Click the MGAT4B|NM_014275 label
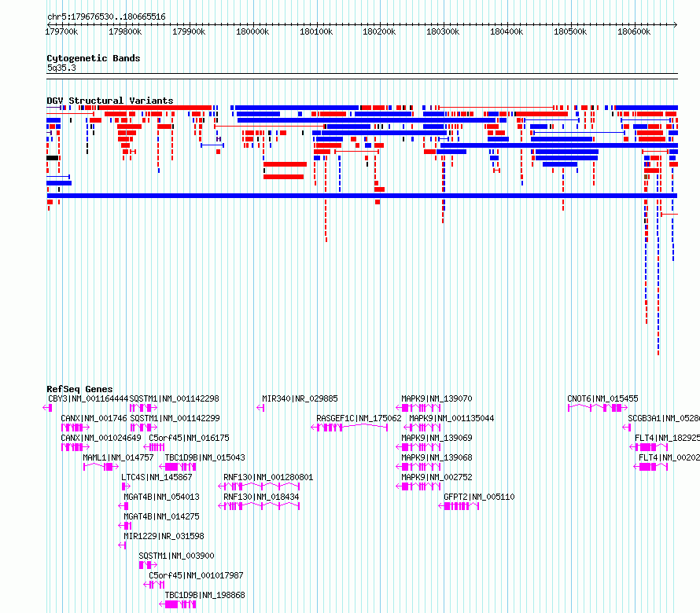 point(161,516)
